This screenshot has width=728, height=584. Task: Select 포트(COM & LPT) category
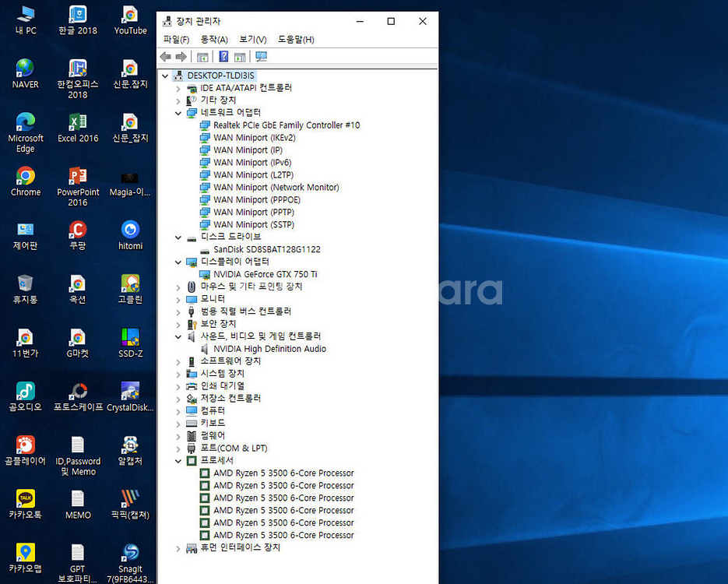coord(234,449)
